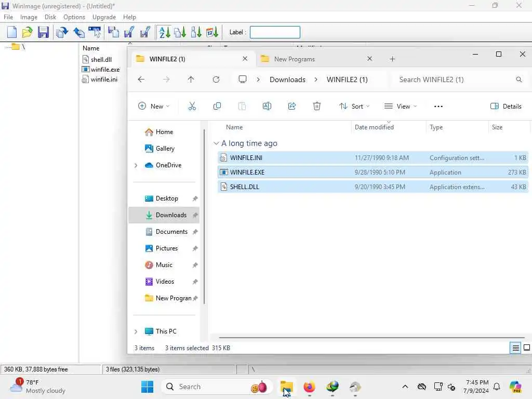Switch to large thumbnails view layout icon
This screenshot has width=532, height=399.
(527, 348)
